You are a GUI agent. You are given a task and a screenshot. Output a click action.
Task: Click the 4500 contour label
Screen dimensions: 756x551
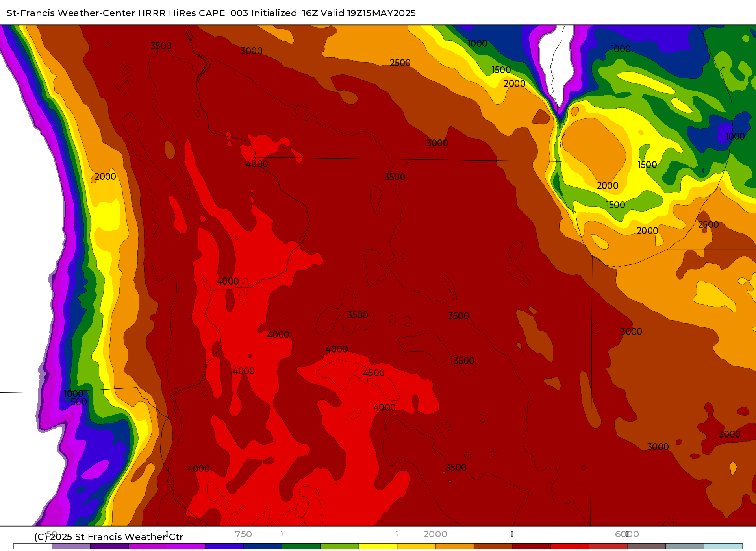374,373
